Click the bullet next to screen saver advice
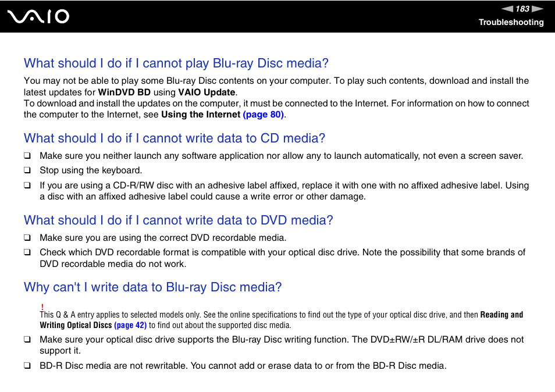The width and height of the screenshot is (555, 392). click(x=27, y=156)
